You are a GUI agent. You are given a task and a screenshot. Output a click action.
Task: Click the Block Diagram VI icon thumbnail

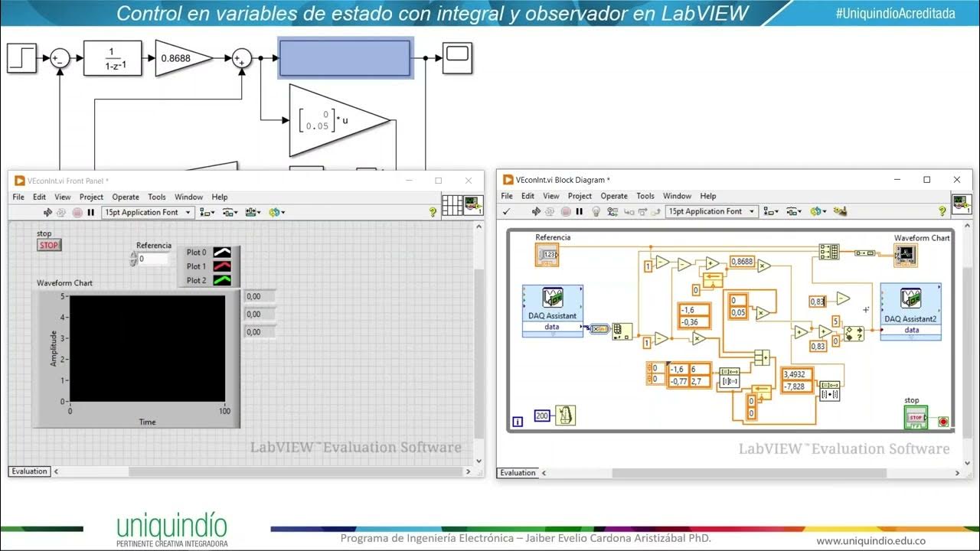[962, 204]
